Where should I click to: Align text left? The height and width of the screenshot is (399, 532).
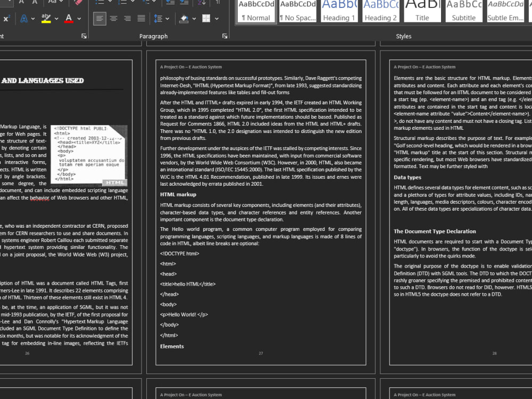(x=99, y=18)
